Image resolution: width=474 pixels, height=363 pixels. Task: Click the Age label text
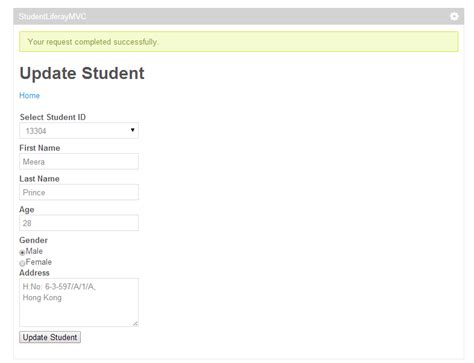click(27, 210)
